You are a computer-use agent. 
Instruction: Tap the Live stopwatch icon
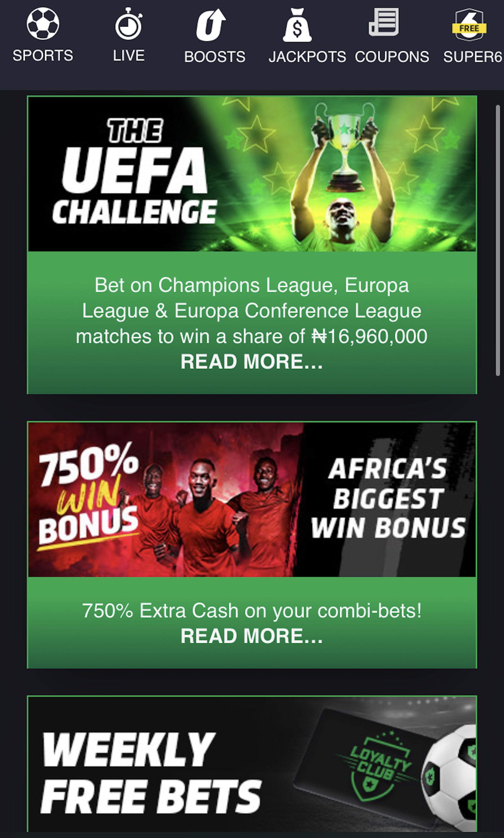point(129,23)
